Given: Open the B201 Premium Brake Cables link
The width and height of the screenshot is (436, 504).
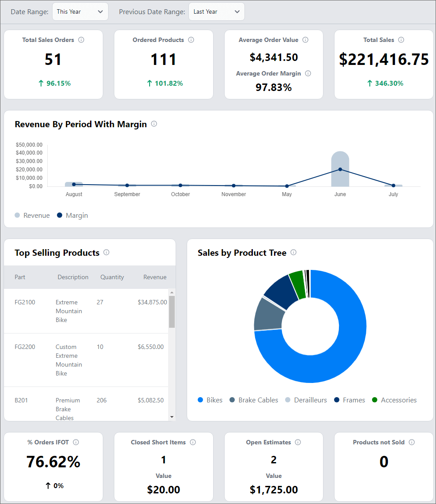Looking at the screenshot, I should 20,400.
